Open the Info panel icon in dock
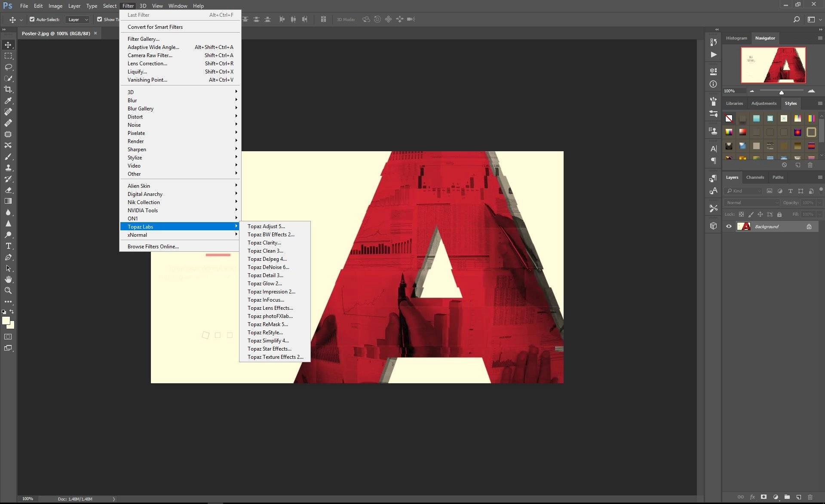This screenshot has height=504, width=825. [x=714, y=84]
